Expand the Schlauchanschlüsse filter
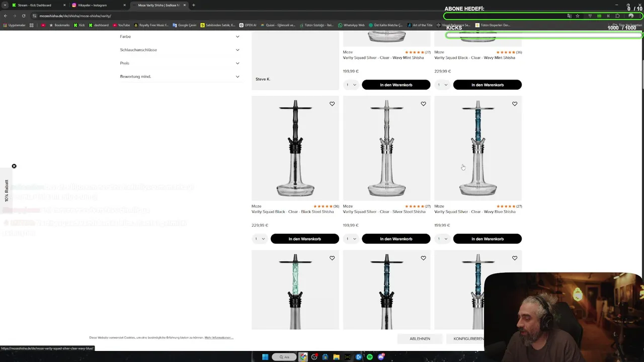 pos(180,50)
